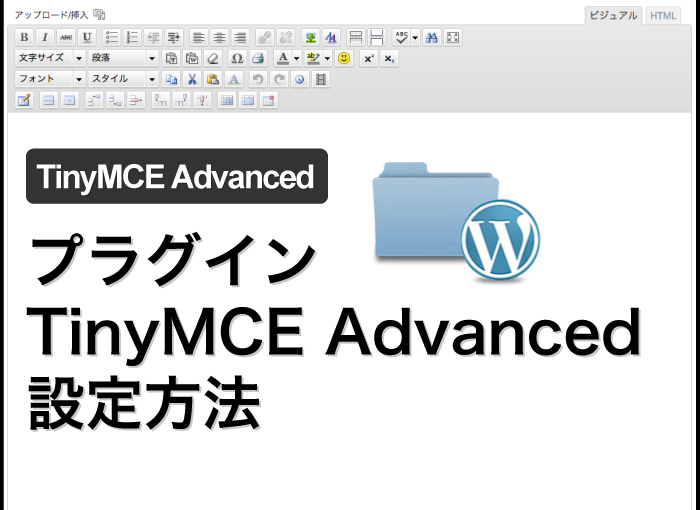The image size is (700, 510).
Task: Cut selection with the scissors icon
Action: coord(192,79)
